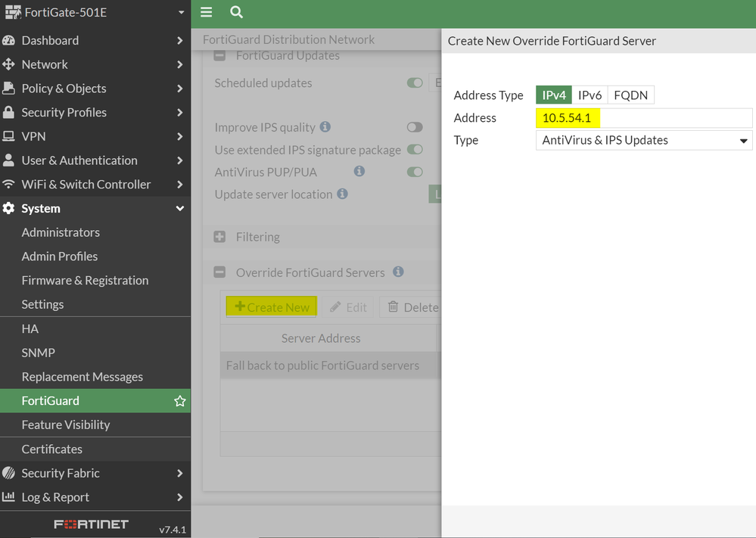Open the Administrators menu item
This screenshot has height=538, width=756.
(x=61, y=232)
